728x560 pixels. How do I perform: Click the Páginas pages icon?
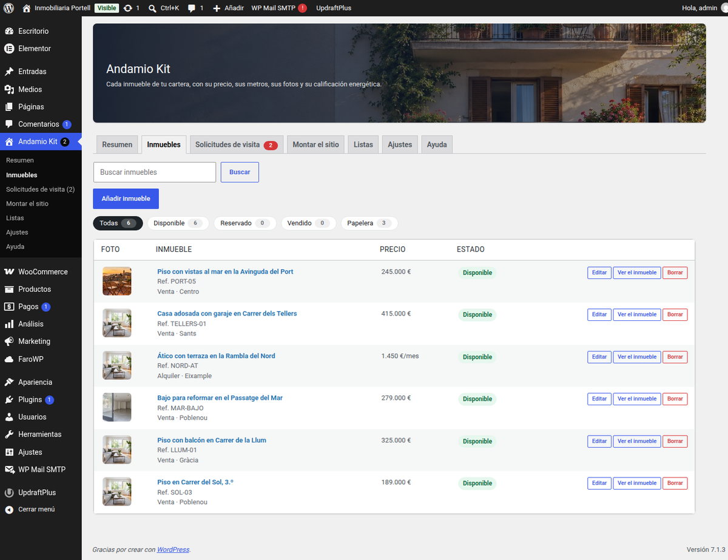click(9, 107)
